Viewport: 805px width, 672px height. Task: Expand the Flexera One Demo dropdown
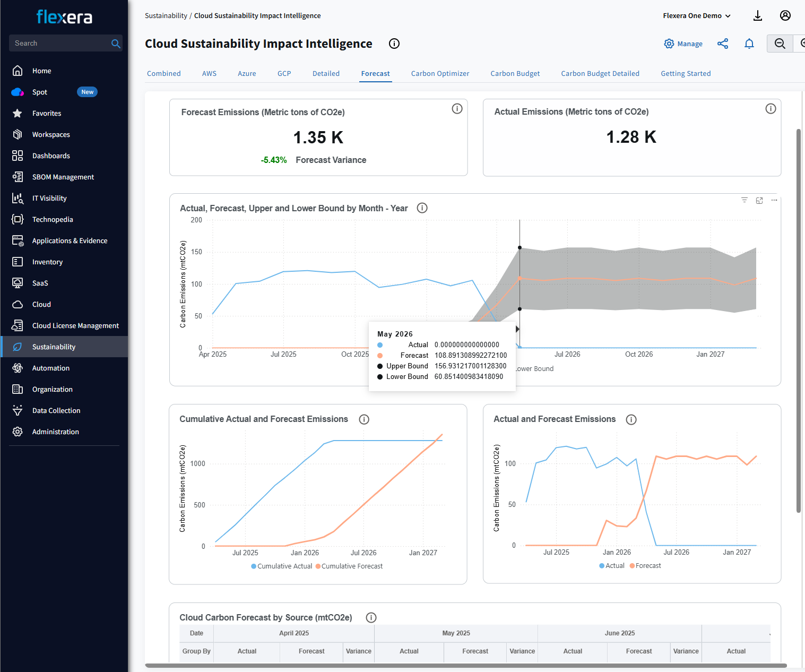696,16
